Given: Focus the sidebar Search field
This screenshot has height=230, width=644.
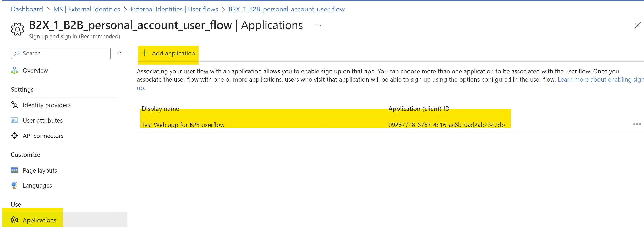Looking at the screenshot, I should tap(64, 53).
